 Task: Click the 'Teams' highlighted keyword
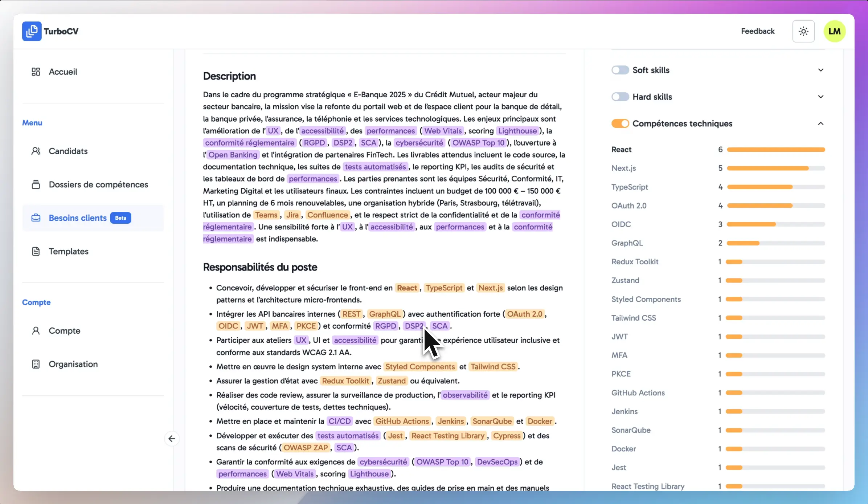click(x=266, y=215)
